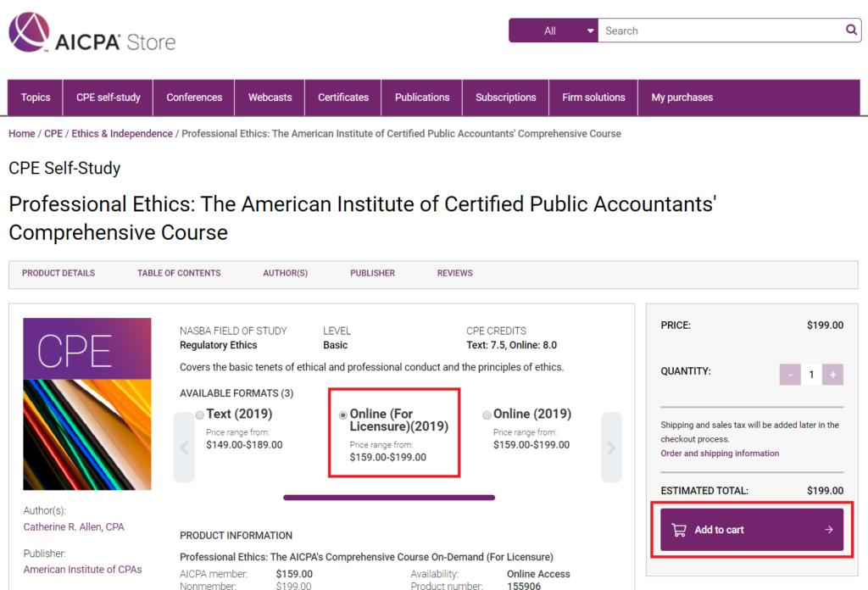Increase quantity using the plus icon
The width and height of the screenshot is (868, 590).
pos(832,374)
